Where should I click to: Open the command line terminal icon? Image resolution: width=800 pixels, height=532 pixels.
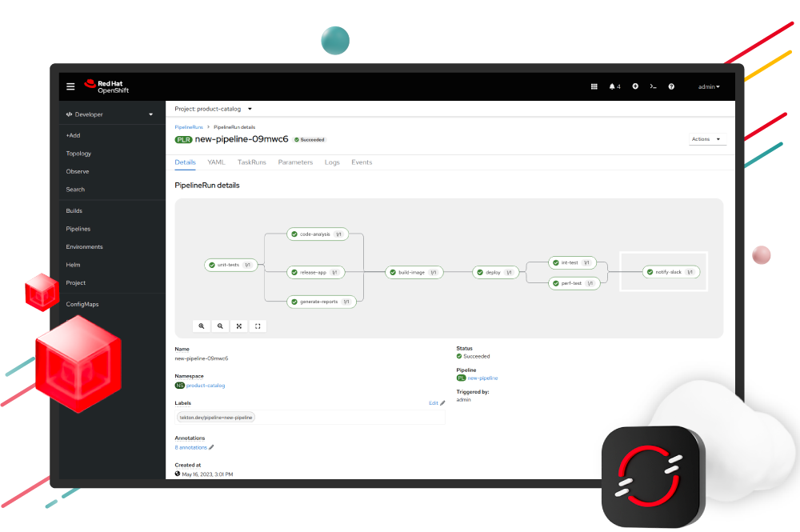653,86
